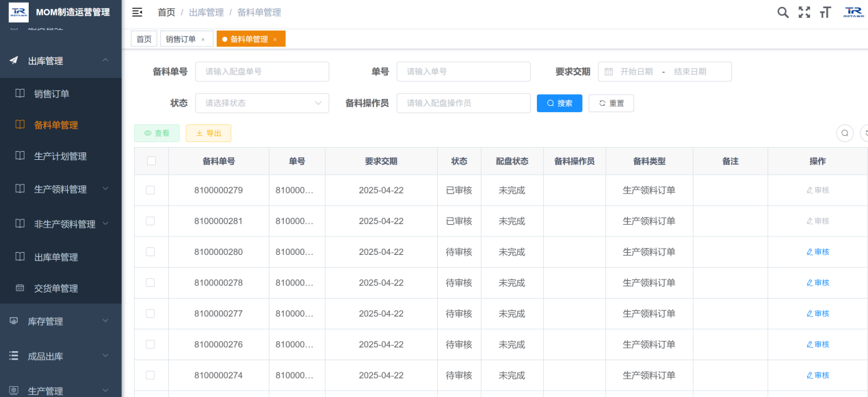
Task: Open 出库单管理 in the sidebar menu
Action: point(56,257)
